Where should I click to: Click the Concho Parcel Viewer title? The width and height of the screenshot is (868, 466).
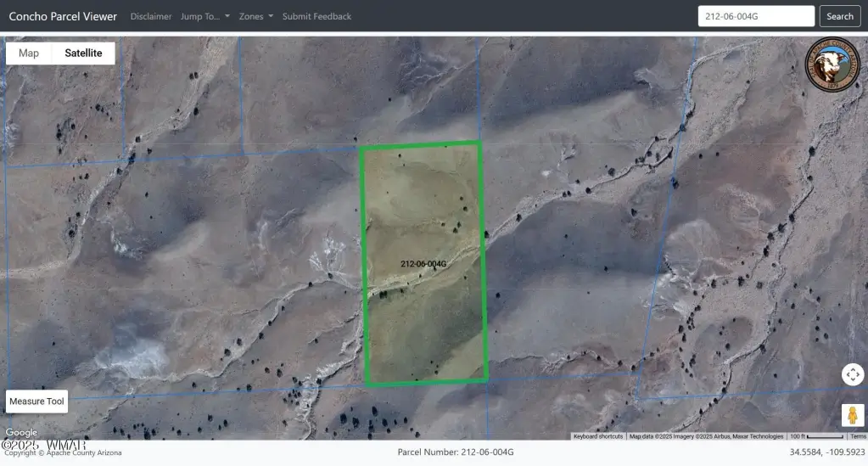pos(63,16)
